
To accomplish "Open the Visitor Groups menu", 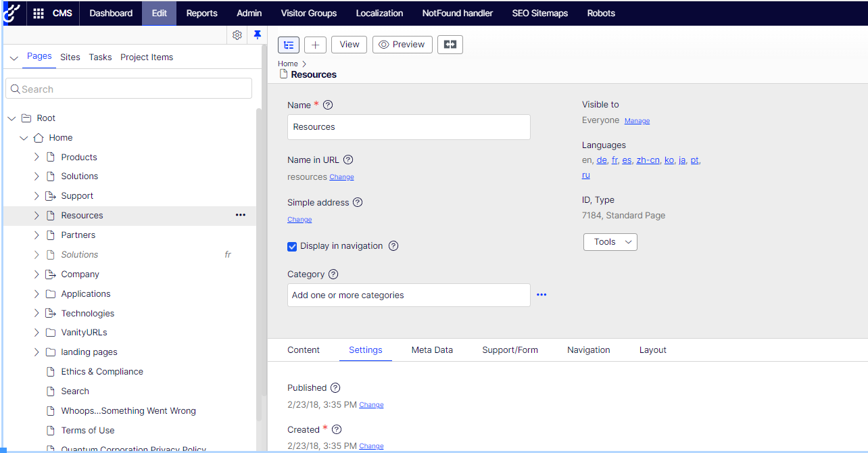I will point(308,13).
